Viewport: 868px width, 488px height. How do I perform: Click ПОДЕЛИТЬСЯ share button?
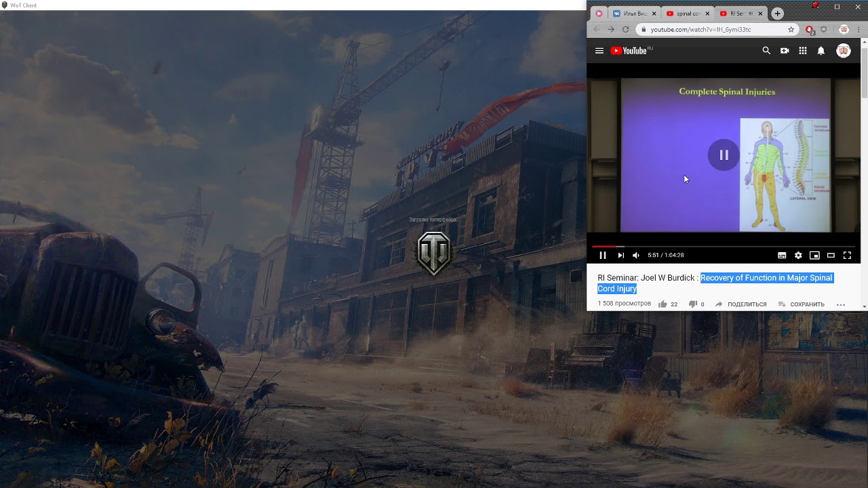[x=741, y=304]
